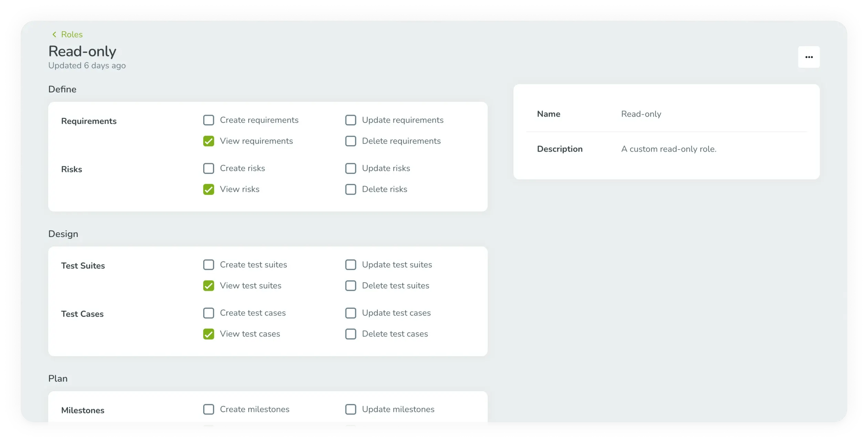
Task: Disable the View risks permission
Action: pyautogui.click(x=208, y=189)
